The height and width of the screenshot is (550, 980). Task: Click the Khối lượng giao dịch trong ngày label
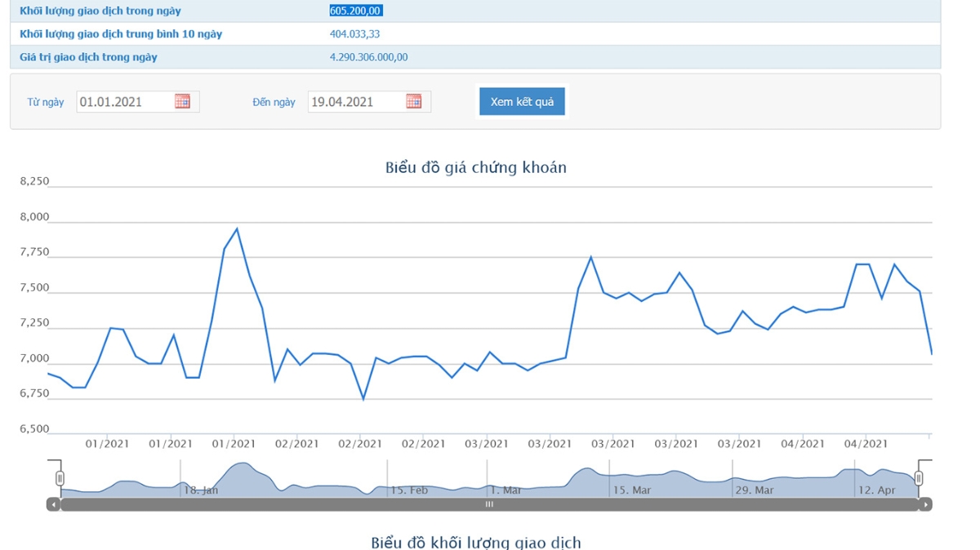[x=100, y=11]
